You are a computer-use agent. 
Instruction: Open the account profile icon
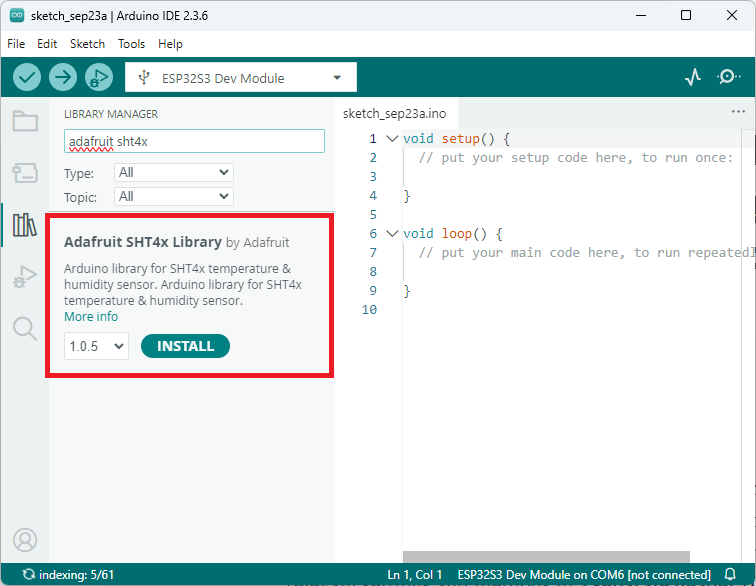25,540
